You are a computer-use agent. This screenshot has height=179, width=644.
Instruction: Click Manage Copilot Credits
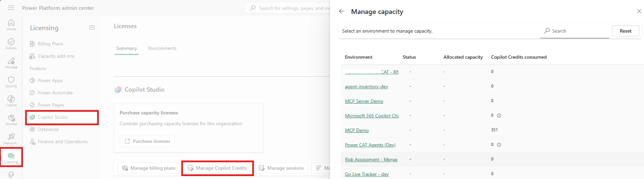click(217, 168)
